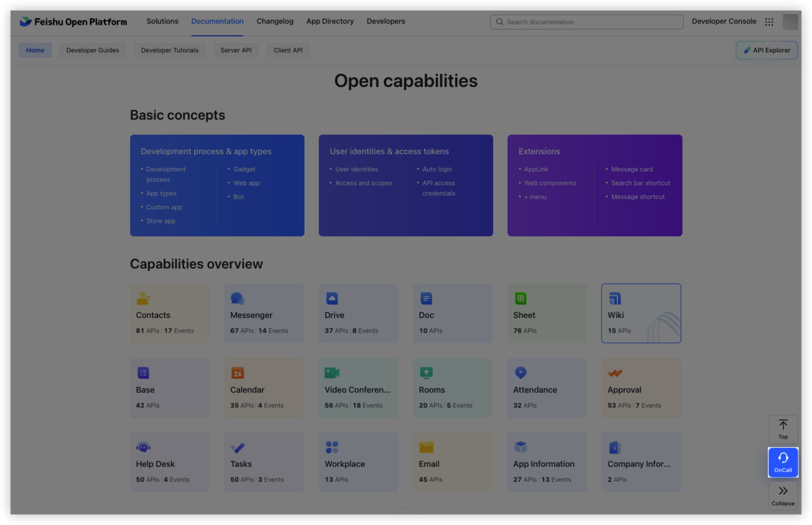Image resolution: width=812 pixels, height=525 pixels.
Task: Open the Approval capability card
Action: (641, 388)
